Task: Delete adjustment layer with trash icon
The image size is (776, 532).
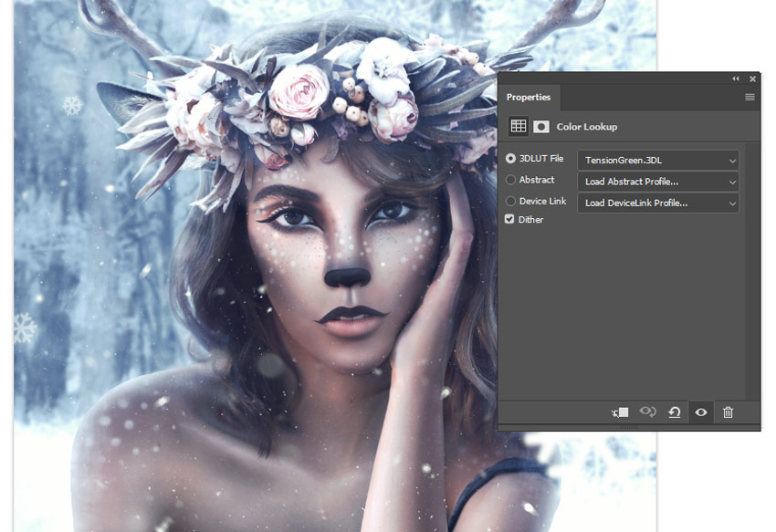Action: [x=728, y=412]
